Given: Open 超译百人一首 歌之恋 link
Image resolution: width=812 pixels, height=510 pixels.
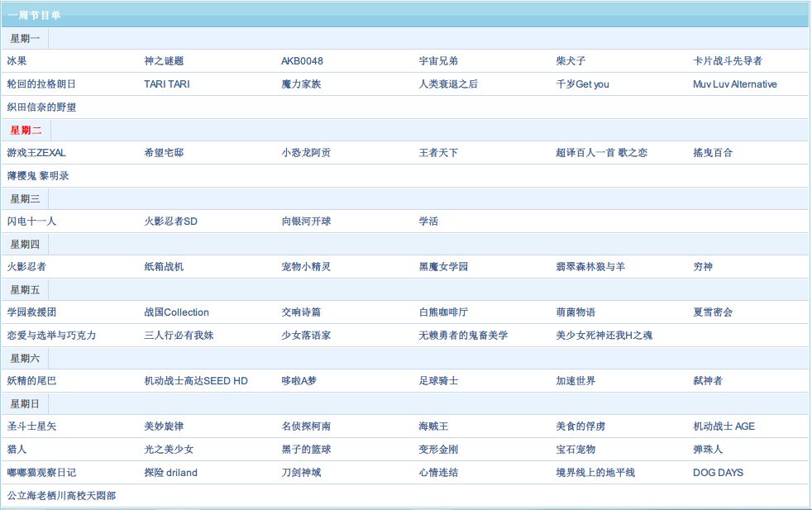Looking at the screenshot, I should 601,153.
